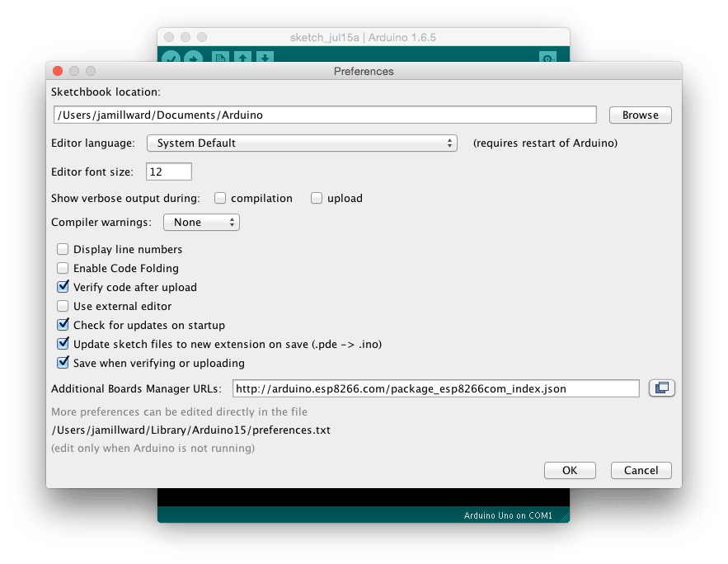Enable Code Folding checkbox
The width and height of the screenshot is (728, 564).
click(63, 268)
